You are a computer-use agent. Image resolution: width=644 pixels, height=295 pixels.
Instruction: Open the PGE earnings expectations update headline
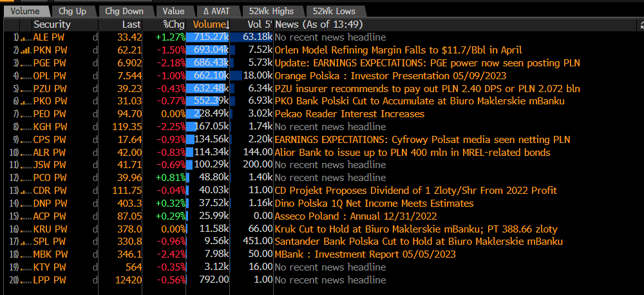click(x=427, y=63)
